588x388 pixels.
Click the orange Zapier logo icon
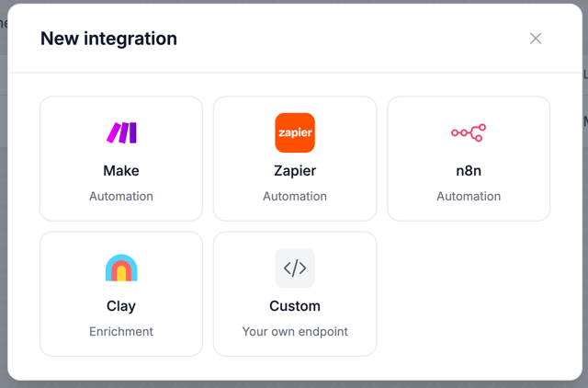click(295, 132)
